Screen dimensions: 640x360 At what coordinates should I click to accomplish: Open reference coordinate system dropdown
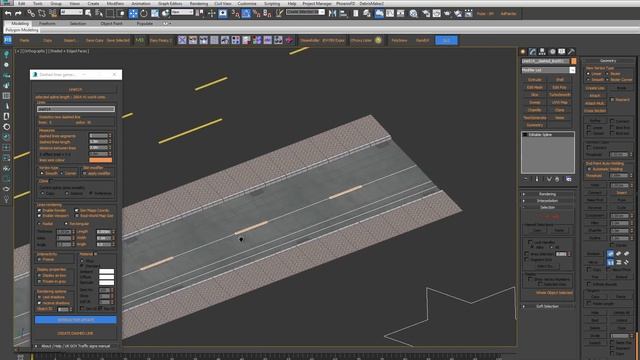coord(182,12)
